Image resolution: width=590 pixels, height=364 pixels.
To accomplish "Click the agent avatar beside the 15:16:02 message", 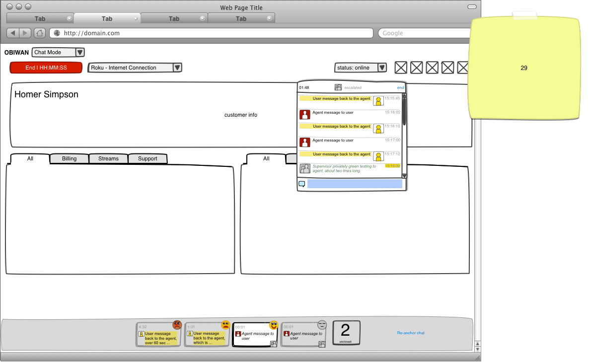I will click(x=305, y=114).
